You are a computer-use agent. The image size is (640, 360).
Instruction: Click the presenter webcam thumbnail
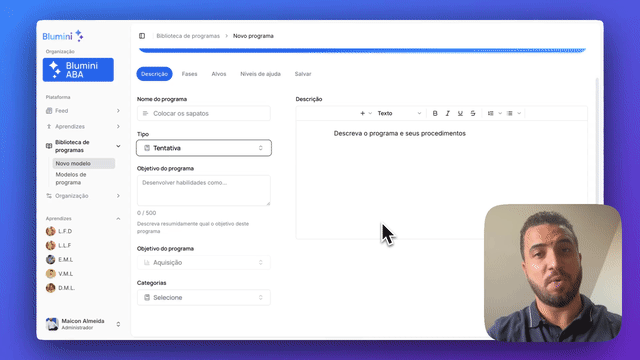pyautogui.click(x=553, y=273)
